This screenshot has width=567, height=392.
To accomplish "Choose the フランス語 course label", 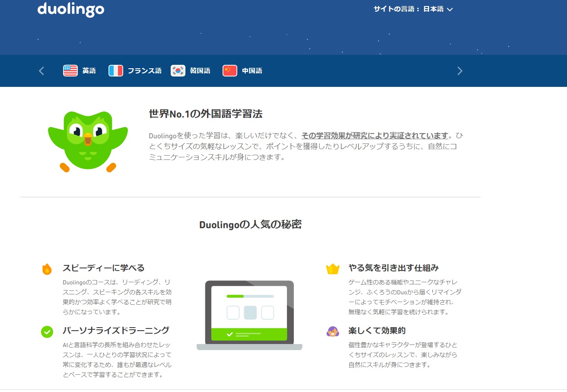I will (144, 71).
